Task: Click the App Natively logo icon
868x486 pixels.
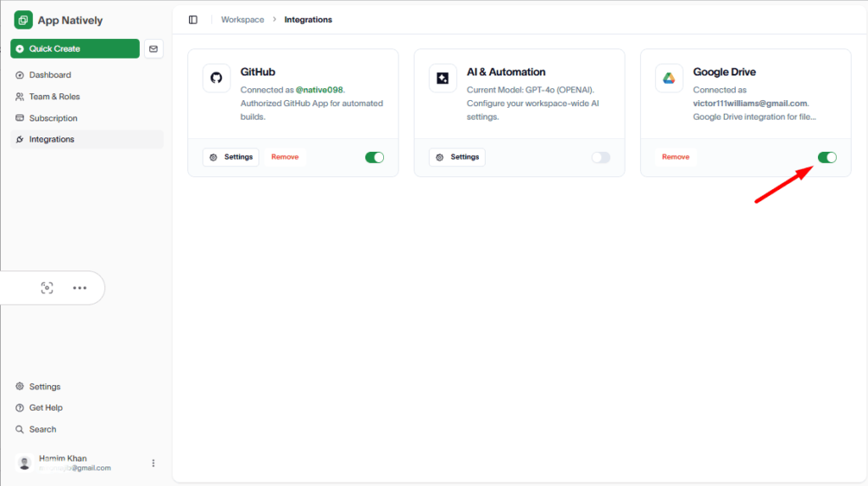Action: (23, 20)
